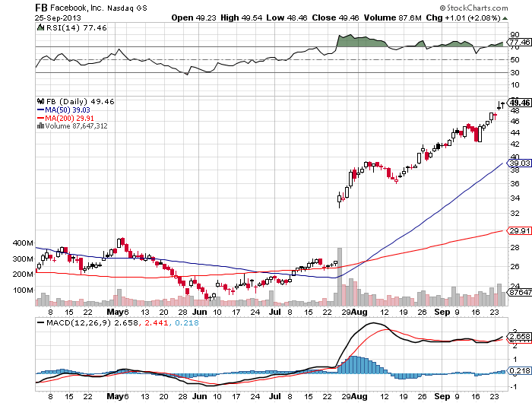Click the 29.91 MA(200) tag on right axis
The width and height of the screenshot is (532, 403).
[519, 231]
